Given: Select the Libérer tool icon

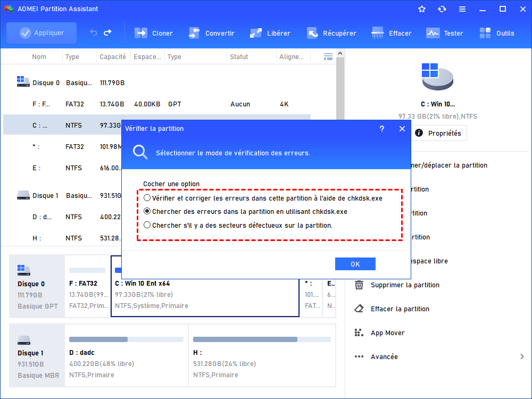Looking at the screenshot, I should 256,33.
